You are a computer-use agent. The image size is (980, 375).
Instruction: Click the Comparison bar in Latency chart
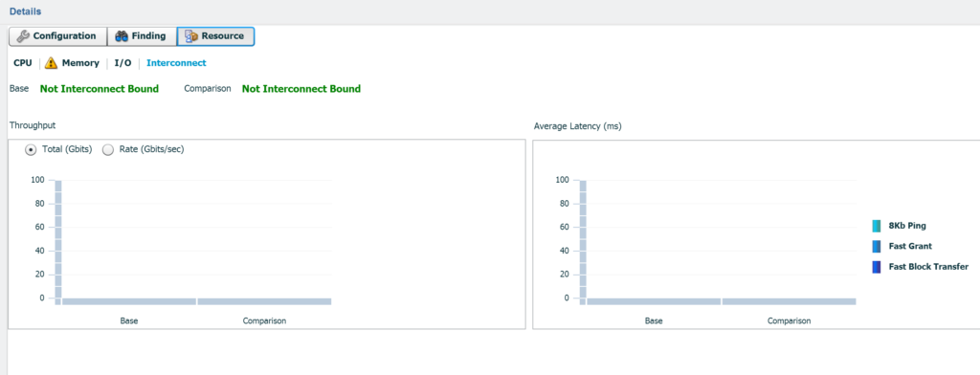[790, 301]
